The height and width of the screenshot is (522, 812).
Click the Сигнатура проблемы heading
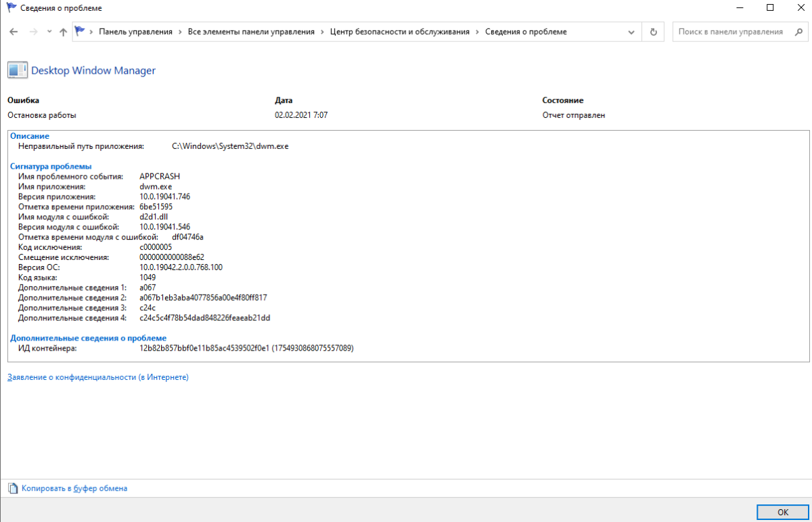51,166
